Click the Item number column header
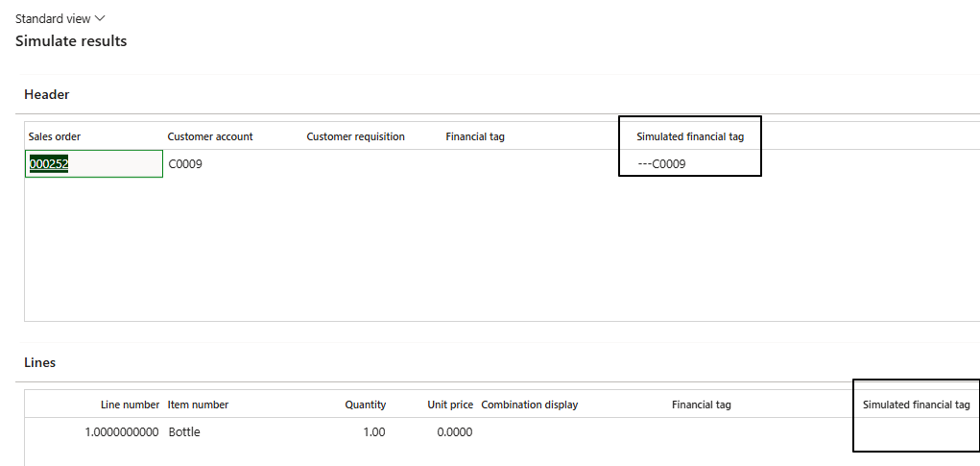 click(198, 405)
